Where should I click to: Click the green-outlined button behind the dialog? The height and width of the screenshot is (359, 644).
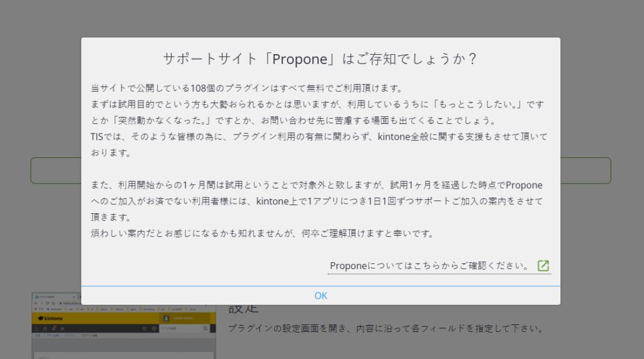coord(56,170)
